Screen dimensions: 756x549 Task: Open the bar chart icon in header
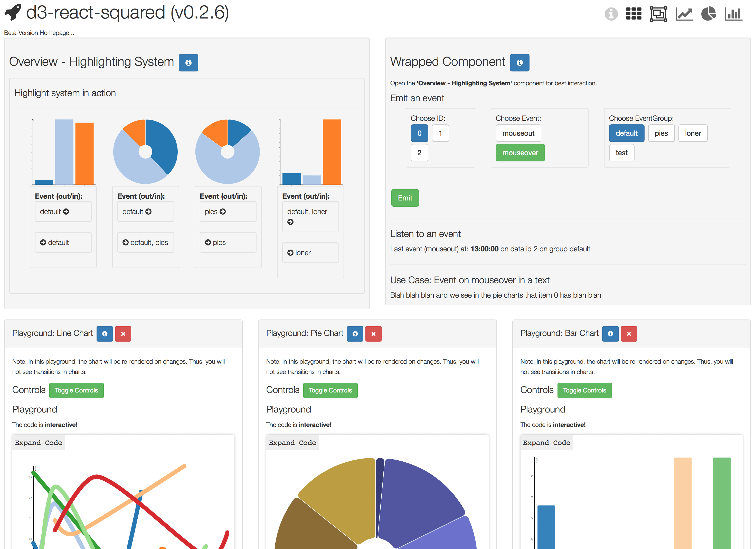pos(733,14)
